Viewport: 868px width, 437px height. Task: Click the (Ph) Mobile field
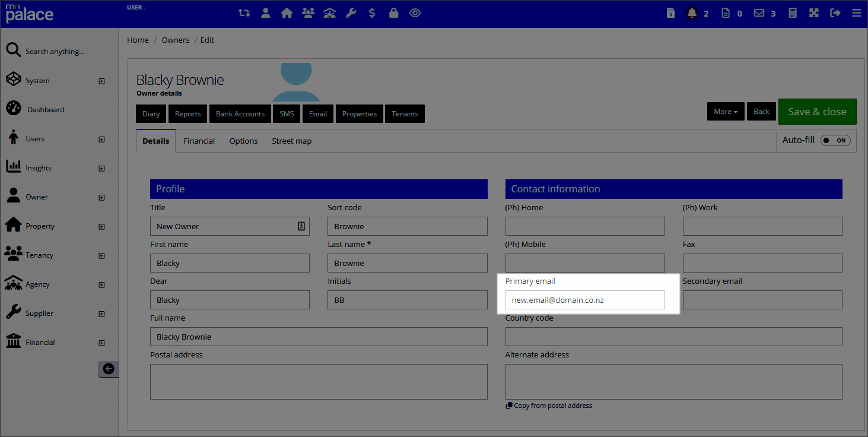click(585, 263)
